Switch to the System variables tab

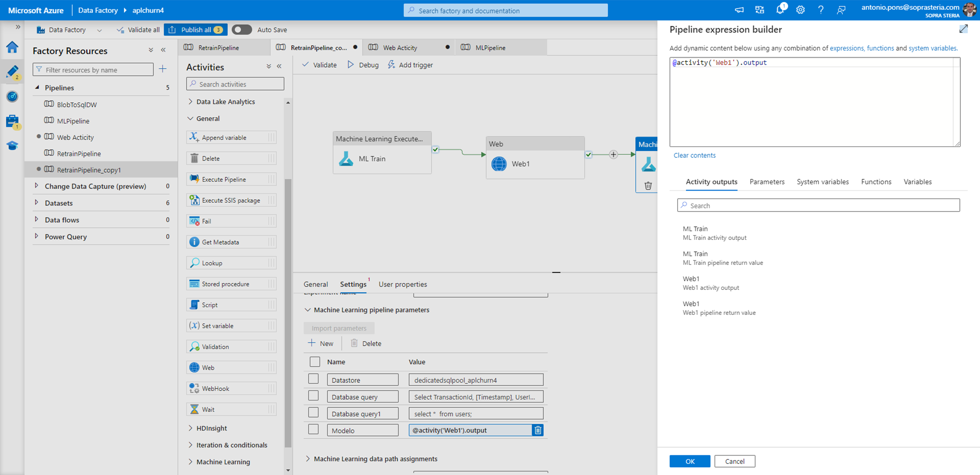[823, 182]
